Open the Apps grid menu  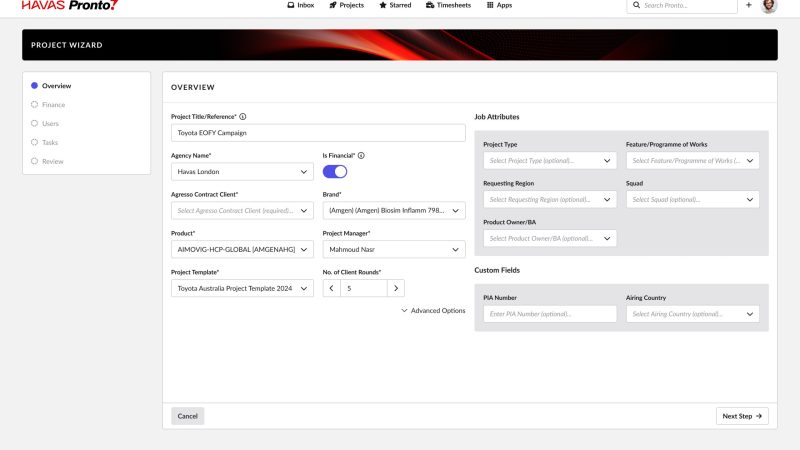coord(499,5)
